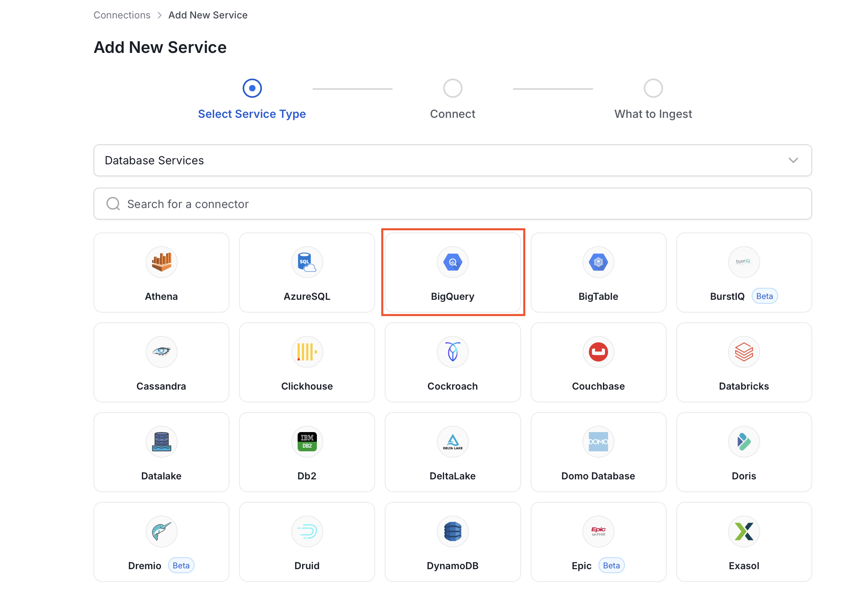Select the Couchbase red icon
Image resolution: width=868 pixels, height=590 pixels.
click(x=598, y=352)
